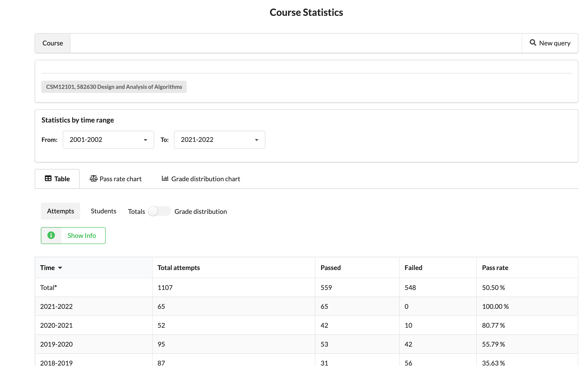Switch to Pass rate chart tab
This screenshot has height=366, width=588.
pyautogui.click(x=115, y=179)
